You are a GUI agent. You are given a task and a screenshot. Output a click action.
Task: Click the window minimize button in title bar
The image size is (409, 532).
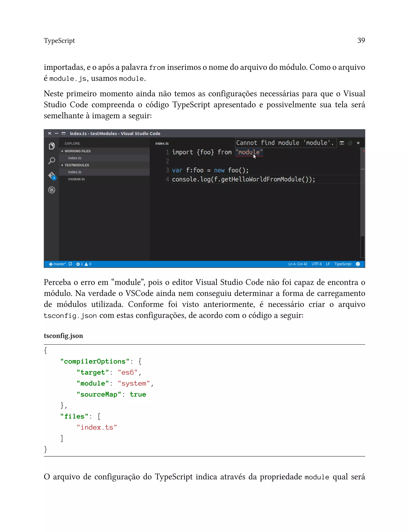(57, 133)
